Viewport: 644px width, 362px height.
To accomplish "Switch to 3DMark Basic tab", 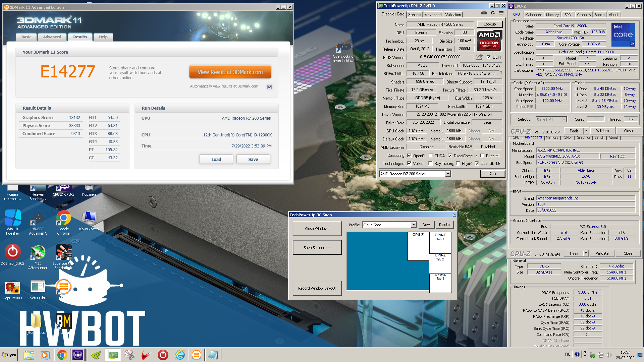I will pyautogui.click(x=26, y=37).
